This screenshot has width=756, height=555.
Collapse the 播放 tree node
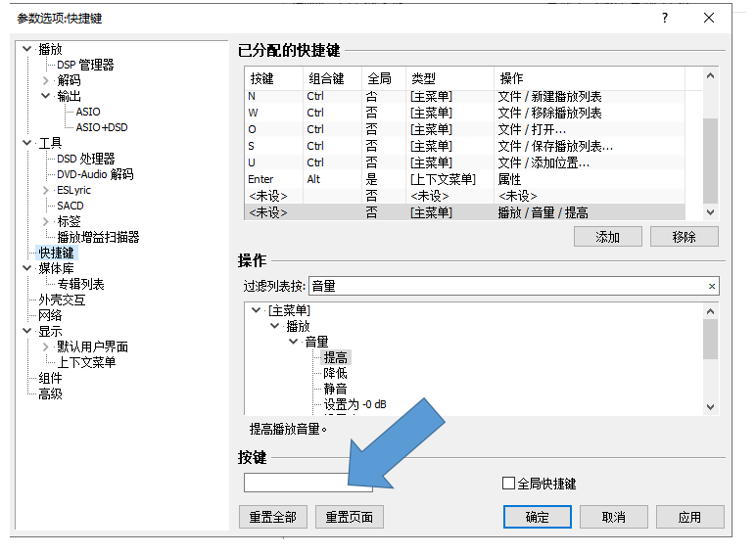pos(26,49)
